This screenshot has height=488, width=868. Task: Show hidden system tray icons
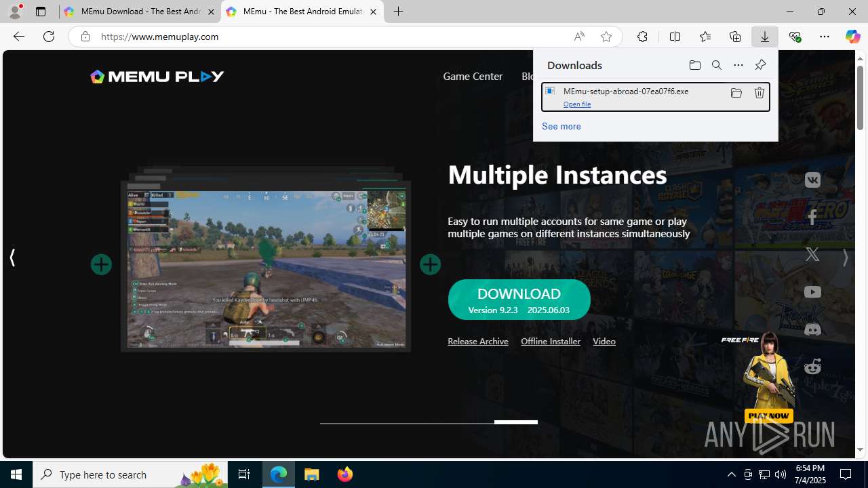click(732, 474)
